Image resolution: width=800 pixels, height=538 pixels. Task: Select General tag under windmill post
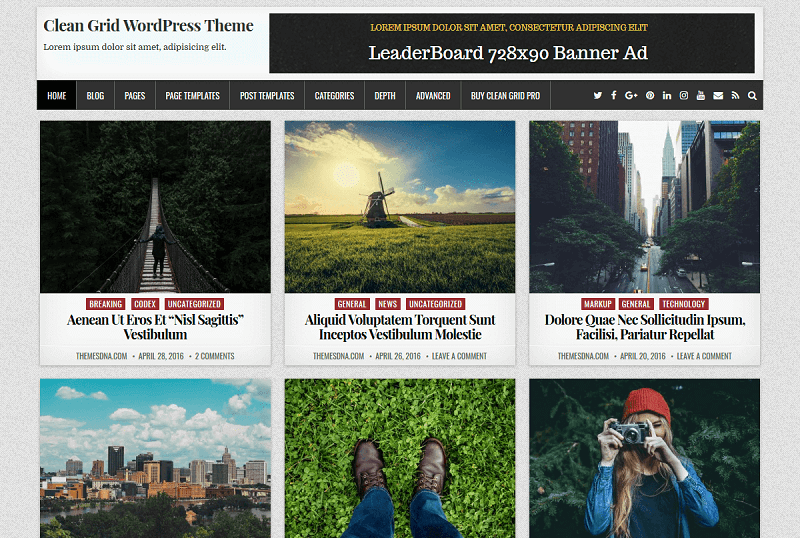pyautogui.click(x=352, y=304)
